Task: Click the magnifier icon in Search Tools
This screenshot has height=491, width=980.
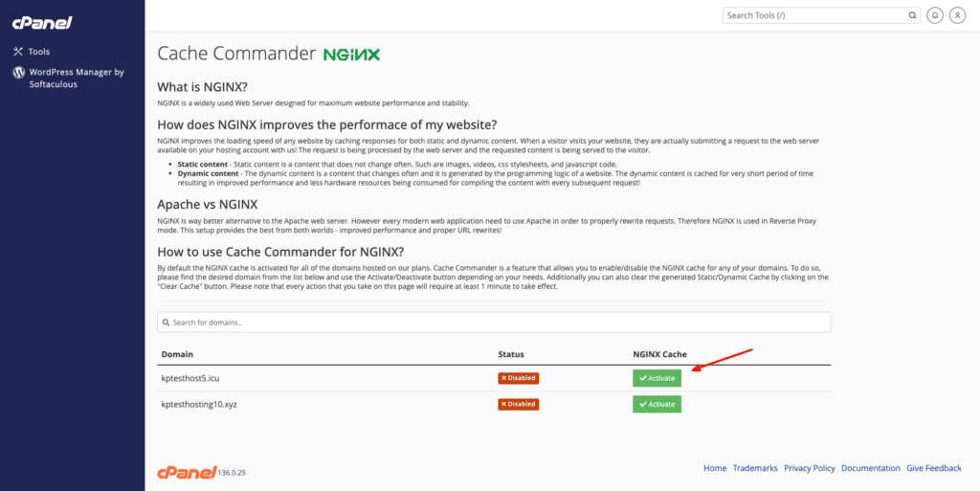Action: (x=912, y=15)
